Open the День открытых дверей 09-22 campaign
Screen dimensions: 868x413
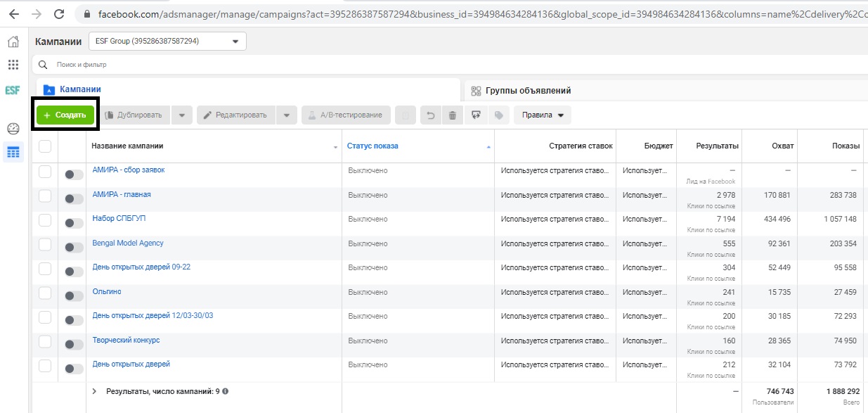coord(141,267)
